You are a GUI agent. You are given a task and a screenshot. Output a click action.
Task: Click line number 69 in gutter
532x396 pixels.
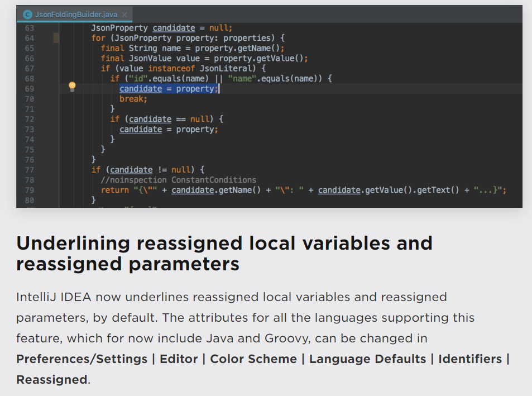[x=30, y=89]
